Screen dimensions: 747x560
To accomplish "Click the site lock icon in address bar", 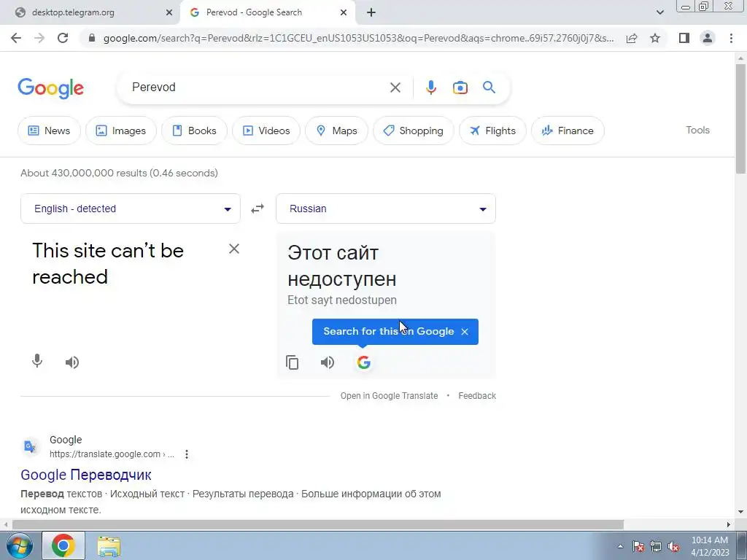I will pos(92,38).
